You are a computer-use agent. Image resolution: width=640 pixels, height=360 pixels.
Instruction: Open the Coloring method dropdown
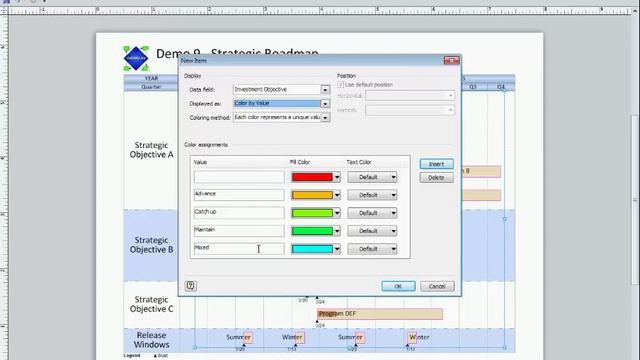325,118
